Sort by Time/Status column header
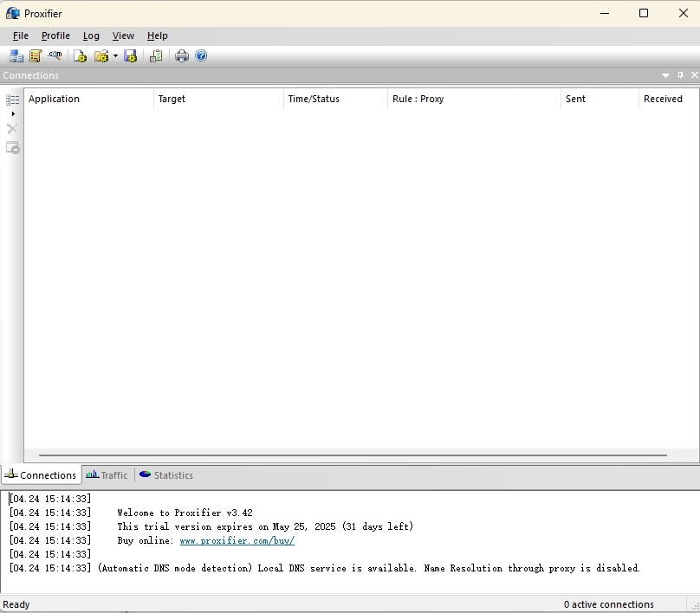This screenshot has height=613, width=700. click(x=336, y=99)
